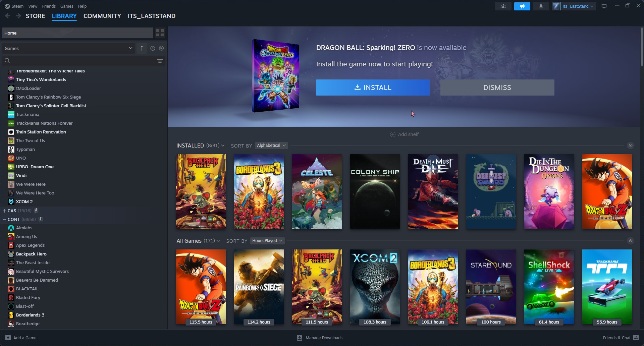The width and height of the screenshot is (644, 346).
Task: Open the Alphabetical sort dropdown
Action: pos(271,146)
